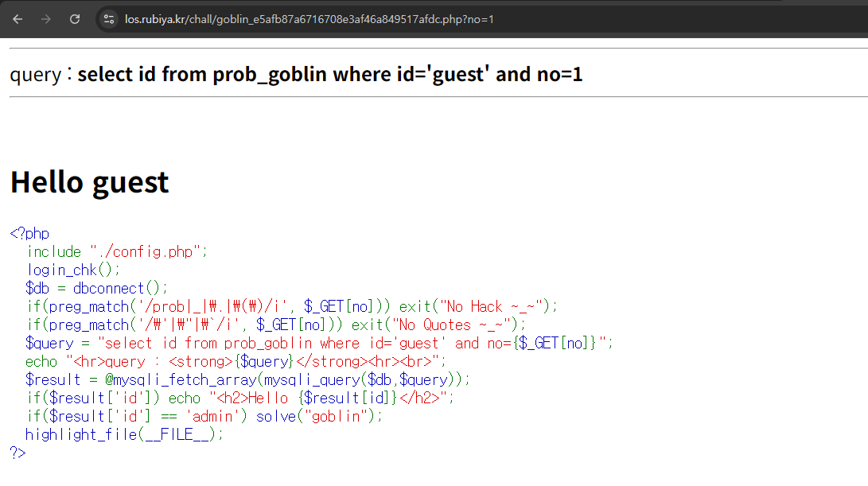
Task: Click the opening <?php tag
Action: (x=29, y=233)
